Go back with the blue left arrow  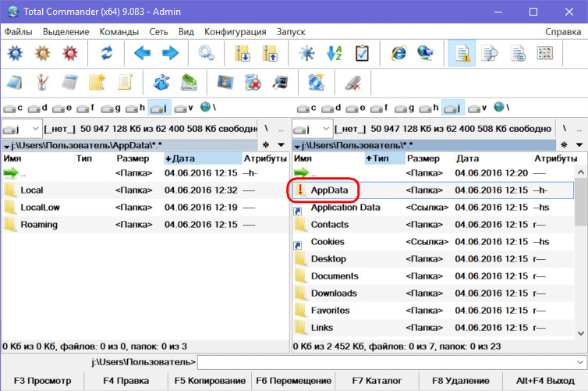click(142, 53)
